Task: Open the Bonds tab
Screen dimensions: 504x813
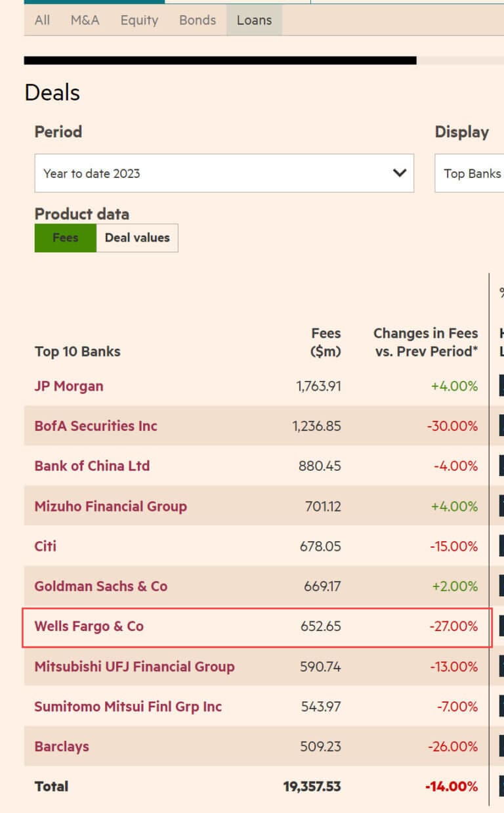Action: pos(197,20)
